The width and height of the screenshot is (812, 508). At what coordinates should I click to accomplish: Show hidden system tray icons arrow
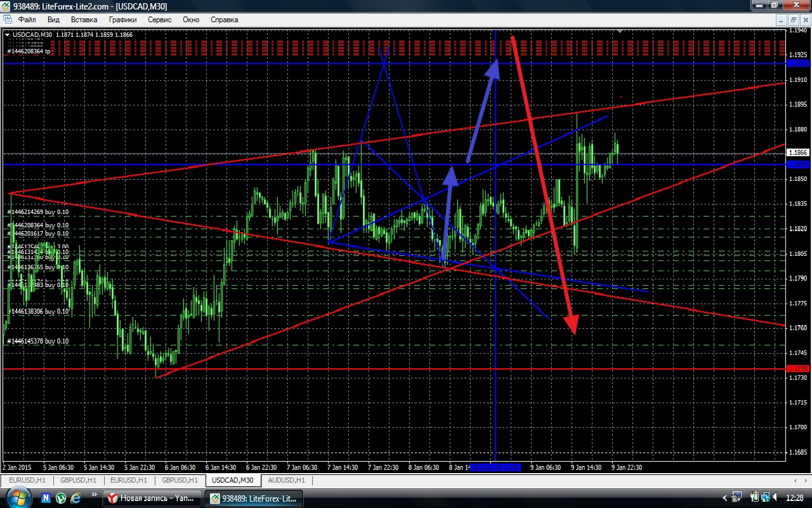tap(725, 497)
